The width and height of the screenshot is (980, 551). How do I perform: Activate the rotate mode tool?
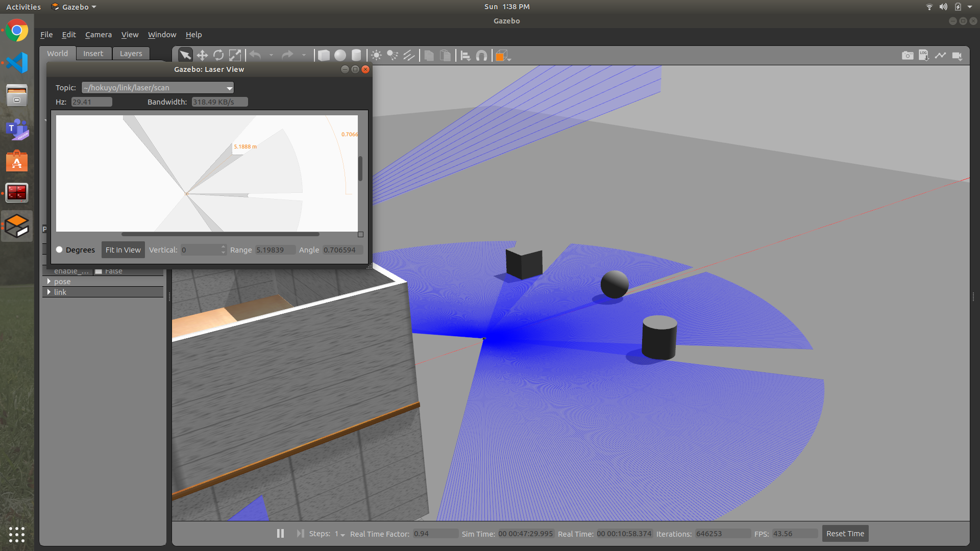[x=218, y=55]
